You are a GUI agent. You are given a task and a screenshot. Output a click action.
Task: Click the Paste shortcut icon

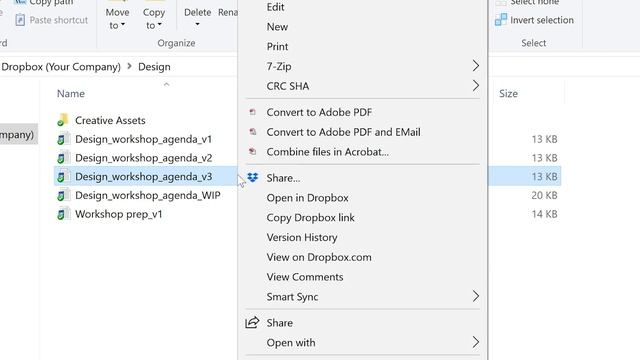click(x=20, y=20)
